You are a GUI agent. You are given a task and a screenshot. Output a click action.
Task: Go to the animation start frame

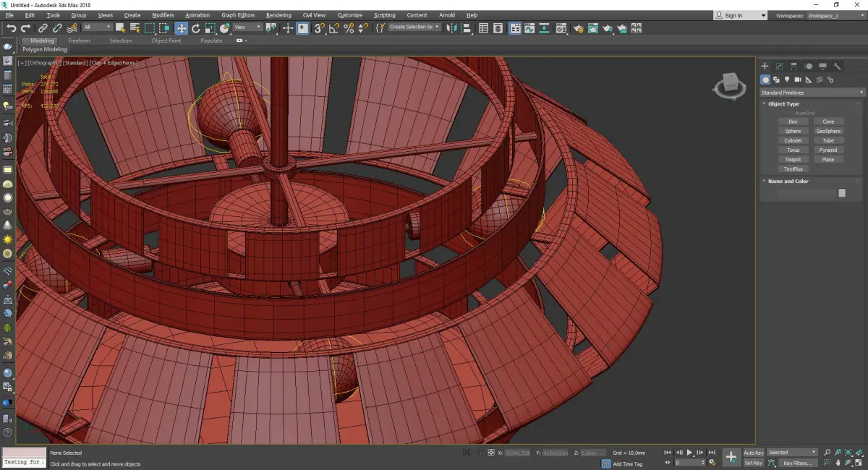[x=668, y=453]
